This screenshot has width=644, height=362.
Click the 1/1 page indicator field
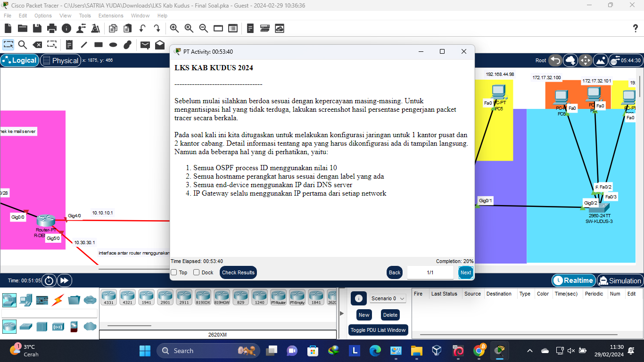(430, 272)
